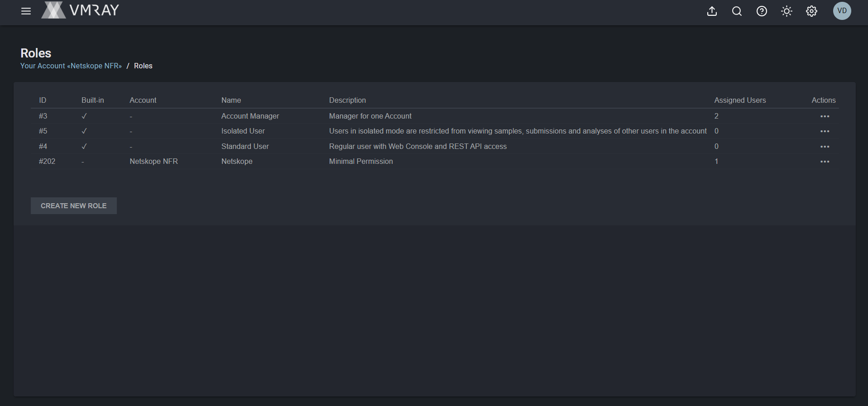Click the 'Manager for one Account' description
This screenshot has width=868, height=406.
click(370, 116)
